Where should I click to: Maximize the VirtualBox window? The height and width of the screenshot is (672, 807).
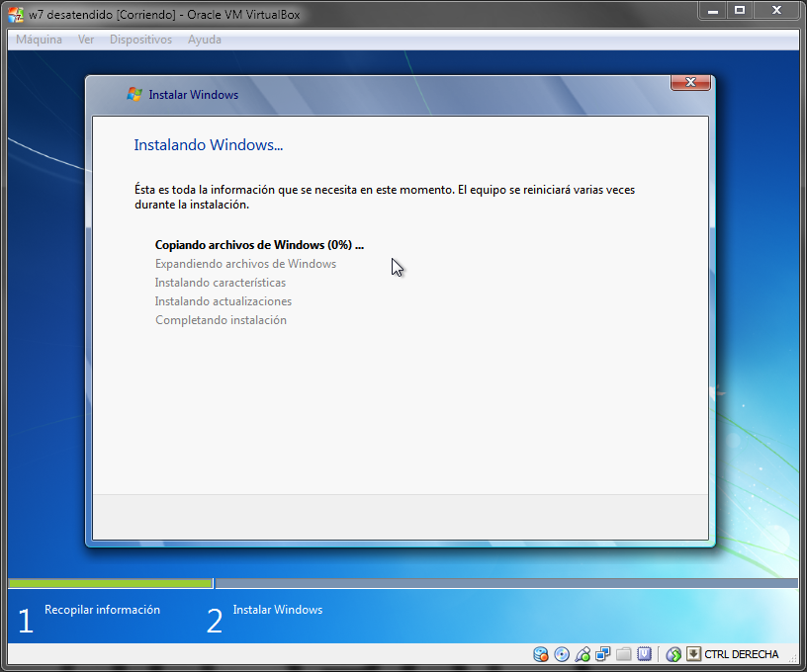point(740,10)
